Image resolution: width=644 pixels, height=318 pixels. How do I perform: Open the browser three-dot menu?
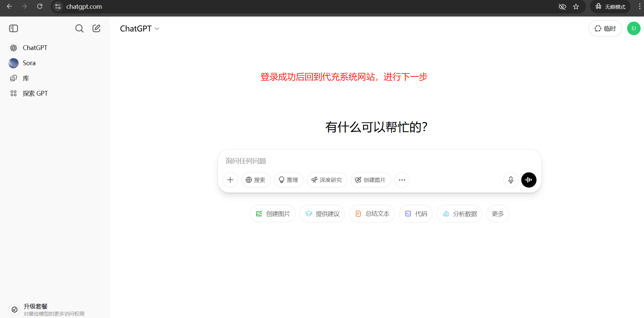[x=639, y=7]
